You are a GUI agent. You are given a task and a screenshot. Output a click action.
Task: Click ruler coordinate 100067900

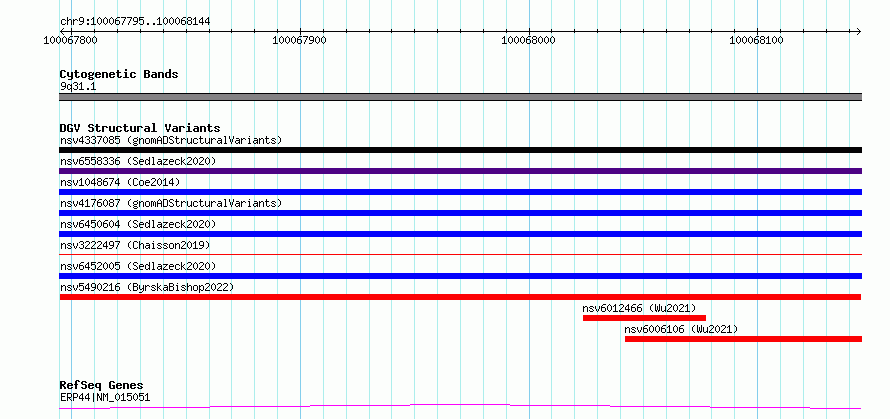[299, 40]
